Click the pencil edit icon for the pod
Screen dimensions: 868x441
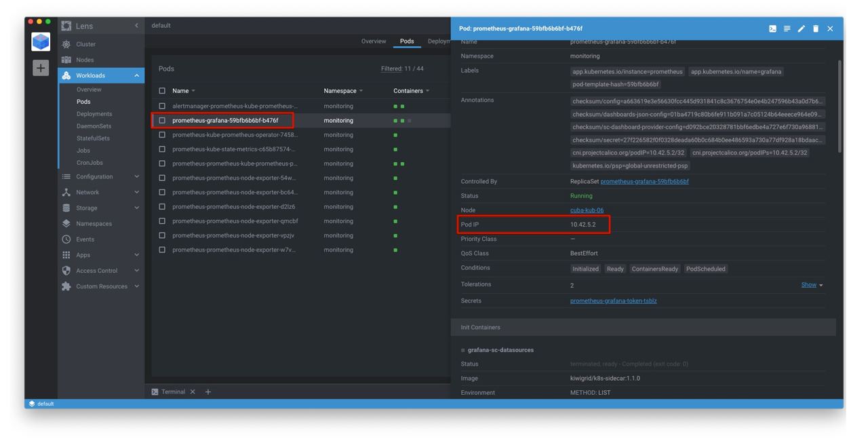click(801, 28)
